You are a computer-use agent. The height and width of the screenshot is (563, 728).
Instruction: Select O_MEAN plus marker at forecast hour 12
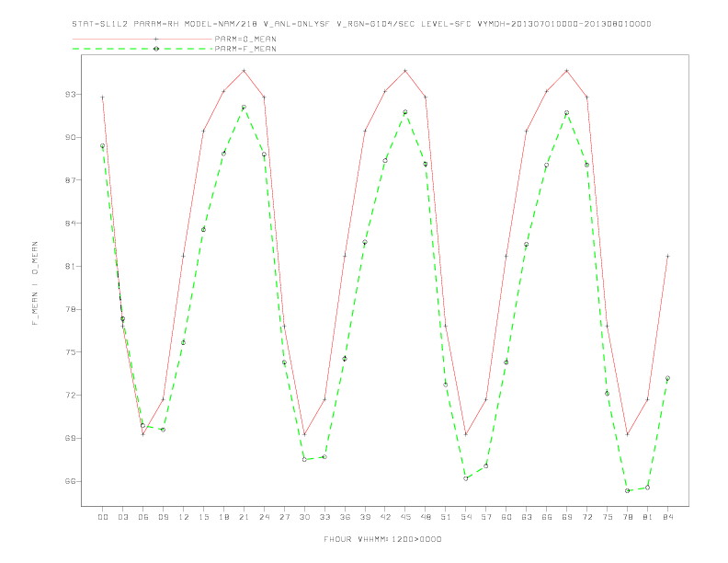[184, 256]
